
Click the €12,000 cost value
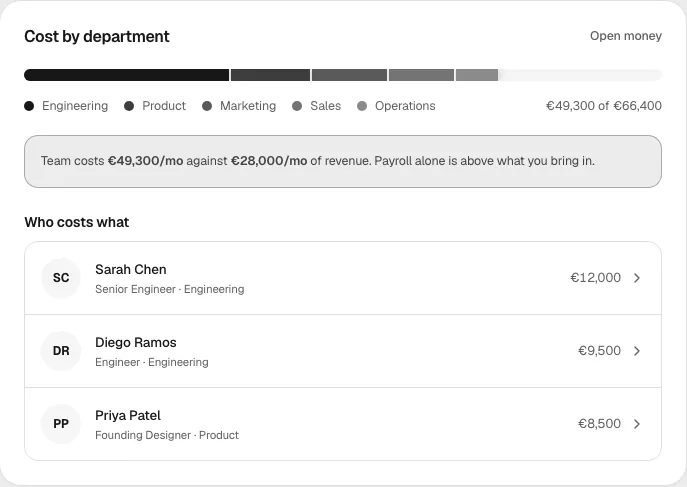tap(595, 278)
